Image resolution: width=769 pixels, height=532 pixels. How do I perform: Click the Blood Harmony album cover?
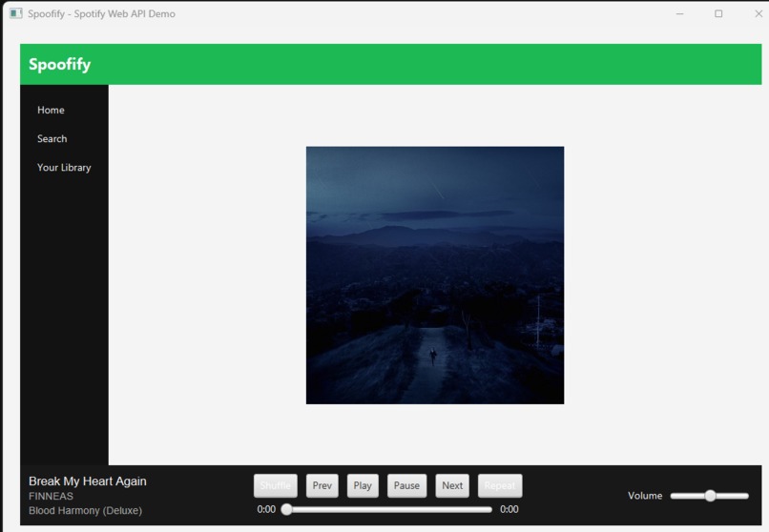[x=435, y=276]
